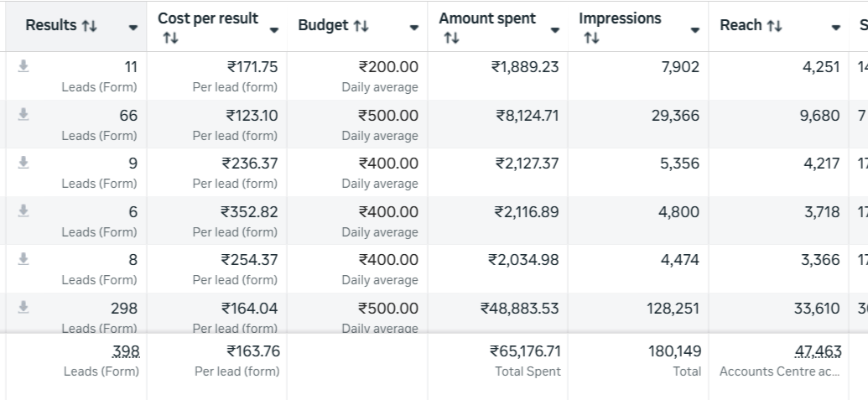Click the Impressions column header text
This screenshot has width=868, height=400.
(619, 18)
